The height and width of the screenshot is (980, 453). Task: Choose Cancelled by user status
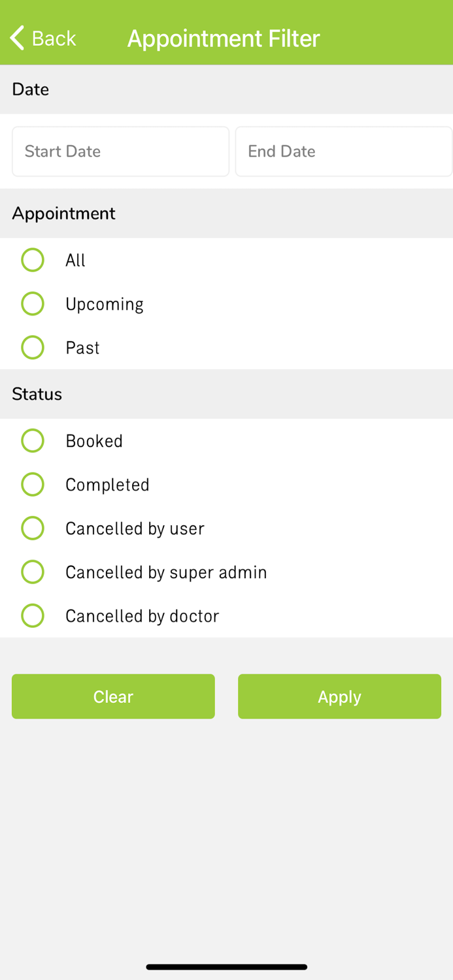pyautogui.click(x=32, y=528)
